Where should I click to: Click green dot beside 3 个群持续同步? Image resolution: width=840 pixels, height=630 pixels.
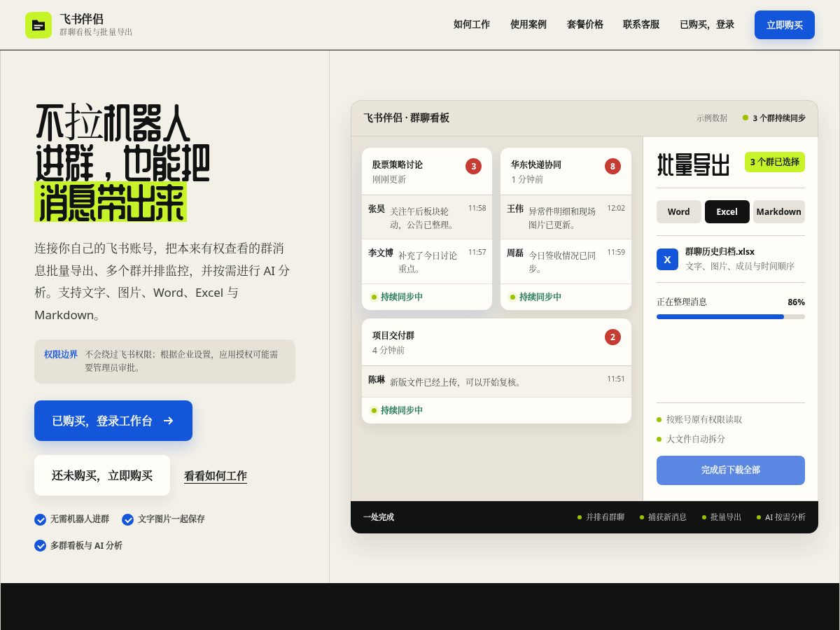(x=745, y=118)
